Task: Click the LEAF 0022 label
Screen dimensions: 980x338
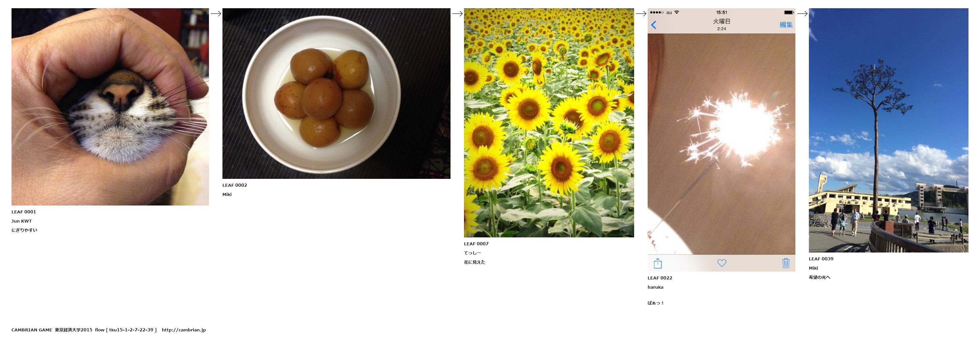Action: point(660,278)
